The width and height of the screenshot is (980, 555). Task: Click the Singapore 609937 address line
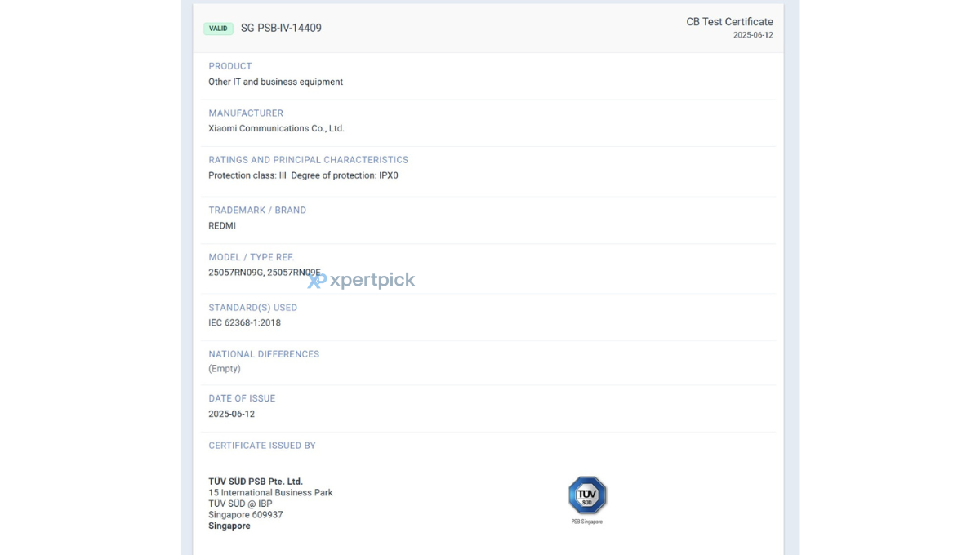coord(245,515)
